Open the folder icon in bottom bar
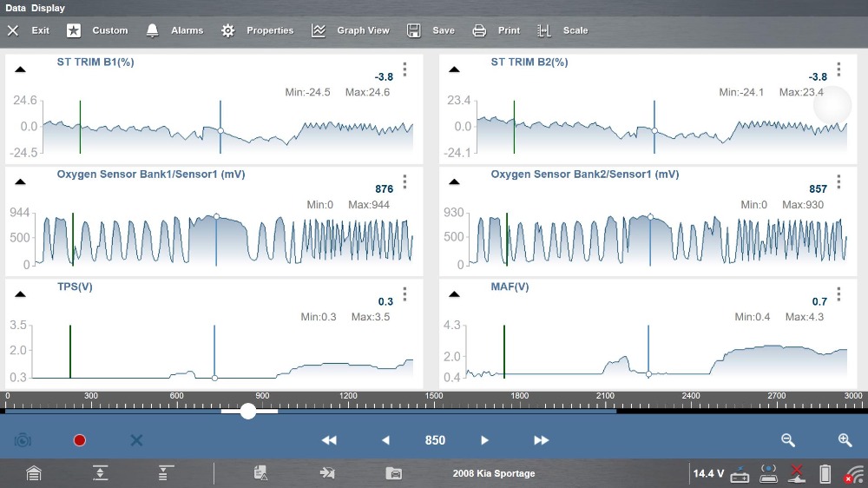The image size is (868, 488). coord(394,473)
